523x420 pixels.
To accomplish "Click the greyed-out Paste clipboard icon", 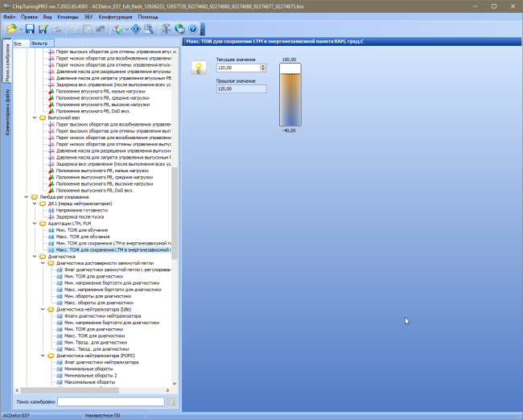I will click(x=88, y=29).
